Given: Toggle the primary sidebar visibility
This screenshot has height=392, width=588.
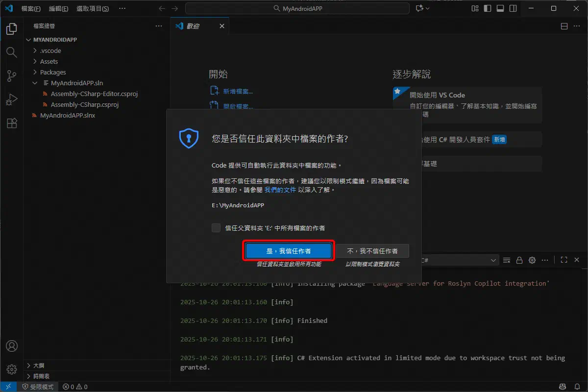Looking at the screenshot, I should 487,8.
